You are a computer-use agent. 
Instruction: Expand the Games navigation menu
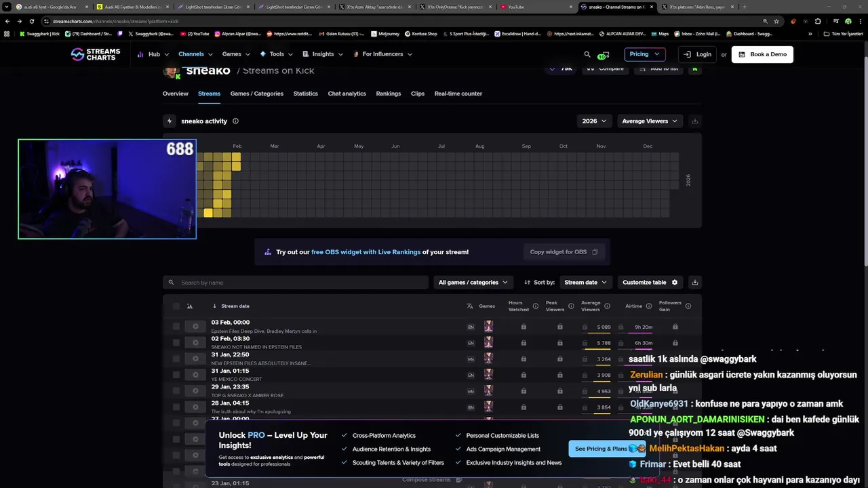[x=236, y=54]
